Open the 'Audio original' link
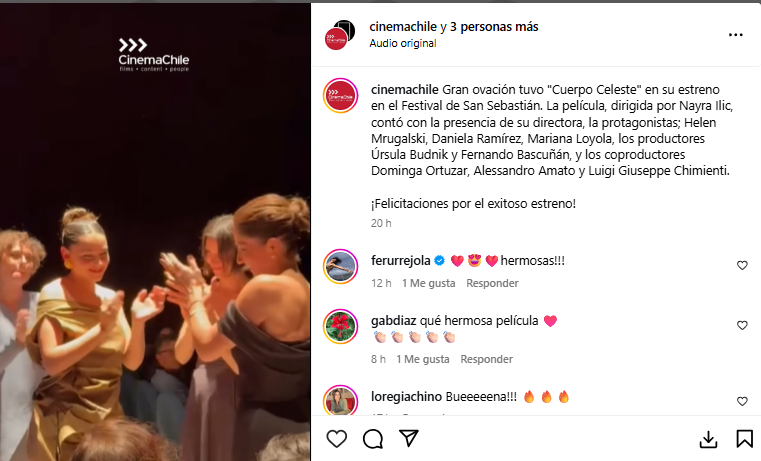This screenshot has height=461, width=761. coord(403,43)
